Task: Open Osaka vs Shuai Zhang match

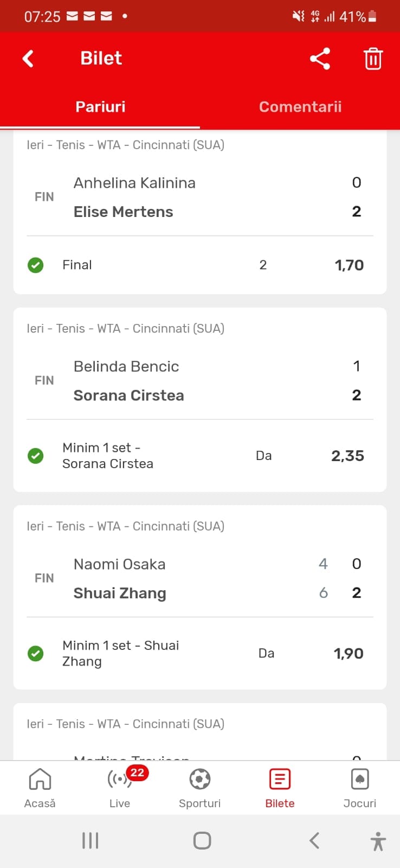Action: click(x=199, y=578)
